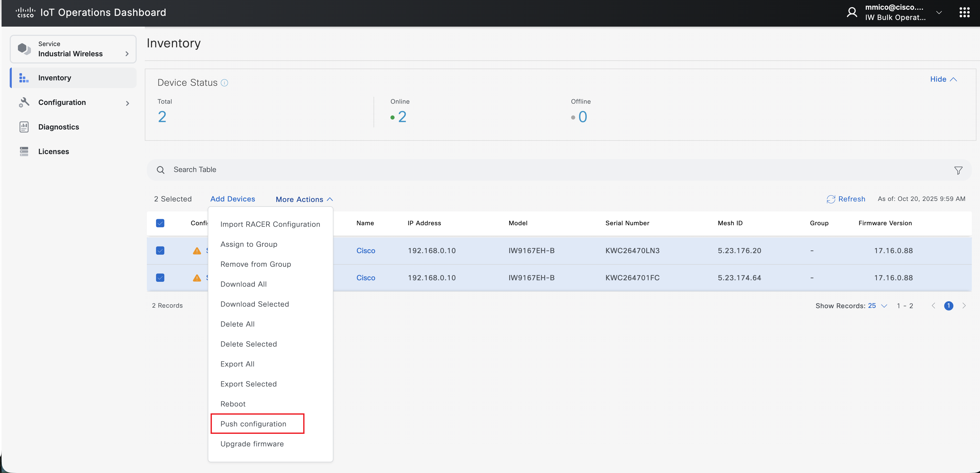Open the Diagnostics section
The width and height of the screenshot is (980, 473).
[x=59, y=127]
